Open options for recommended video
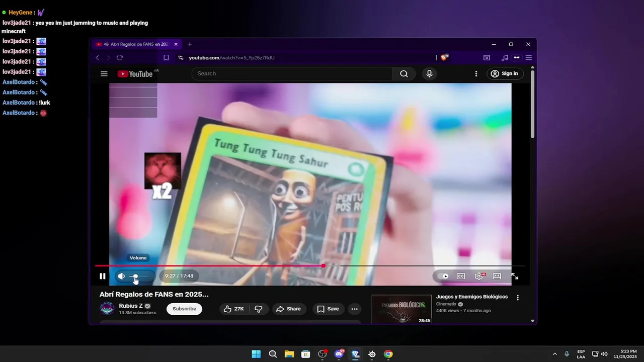Viewport: 644px width, 362px height. pyautogui.click(x=518, y=298)
